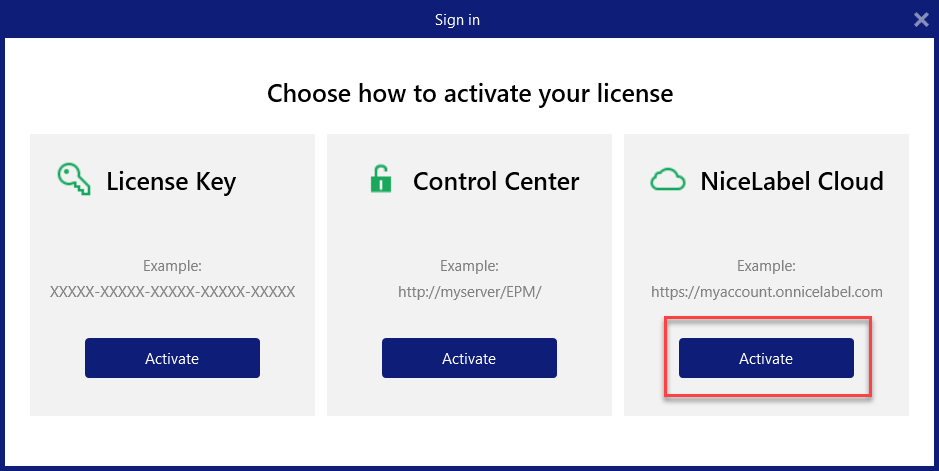
Task: Click 'Example:' label in NiceLabel Cloud card
Action: (766, 266)
